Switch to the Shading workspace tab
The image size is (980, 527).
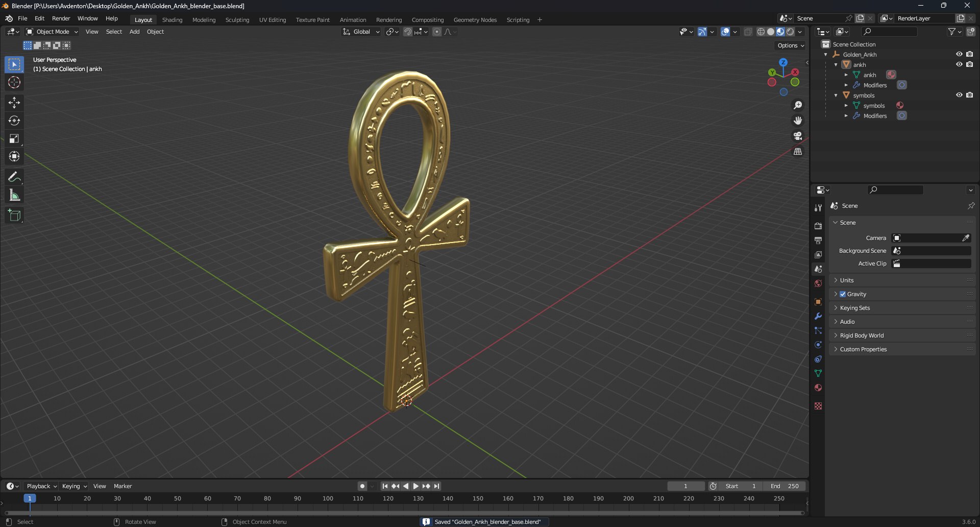tap(172, 20)
